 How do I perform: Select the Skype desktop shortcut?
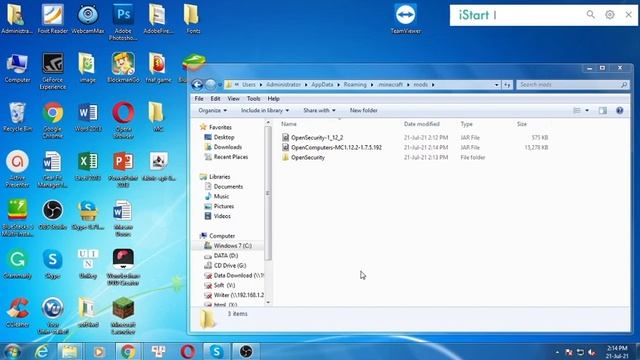(x=53, y=264)
